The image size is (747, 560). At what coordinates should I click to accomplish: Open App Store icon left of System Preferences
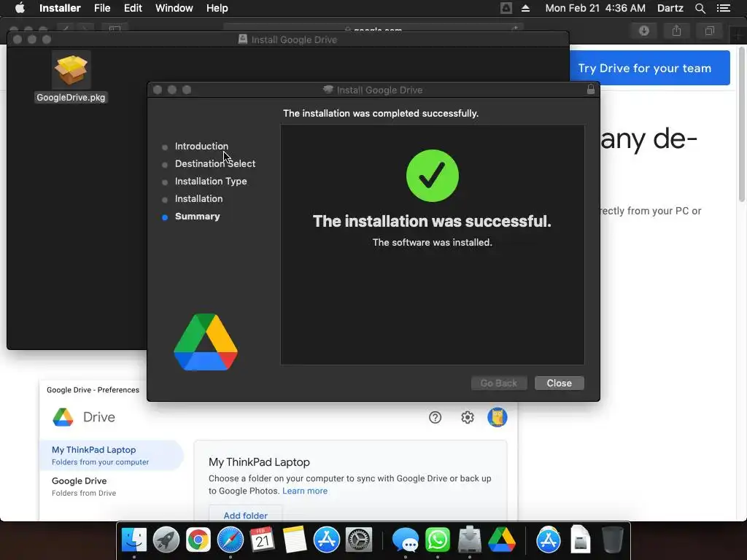coord(326,540)
